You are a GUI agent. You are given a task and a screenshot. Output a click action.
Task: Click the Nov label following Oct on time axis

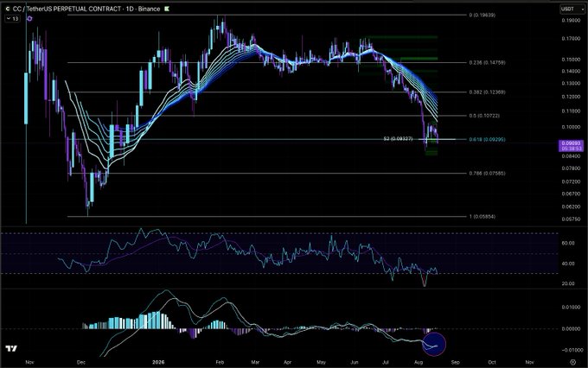click(529, 362)
